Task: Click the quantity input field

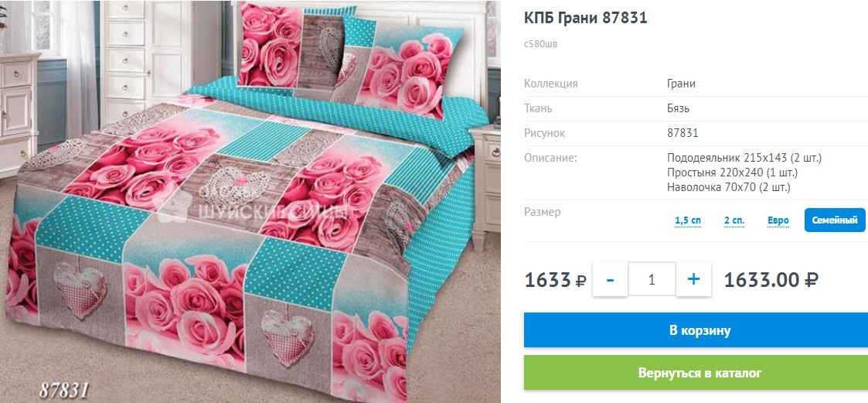Action: tap(652, 279)
